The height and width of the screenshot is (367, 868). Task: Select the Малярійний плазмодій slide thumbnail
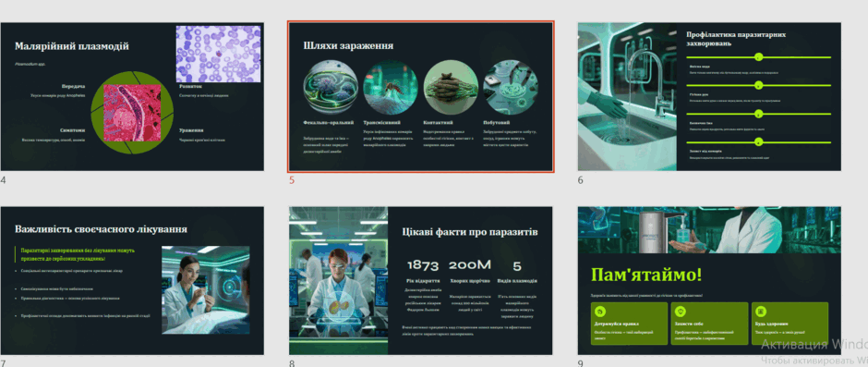coord(132,96)
